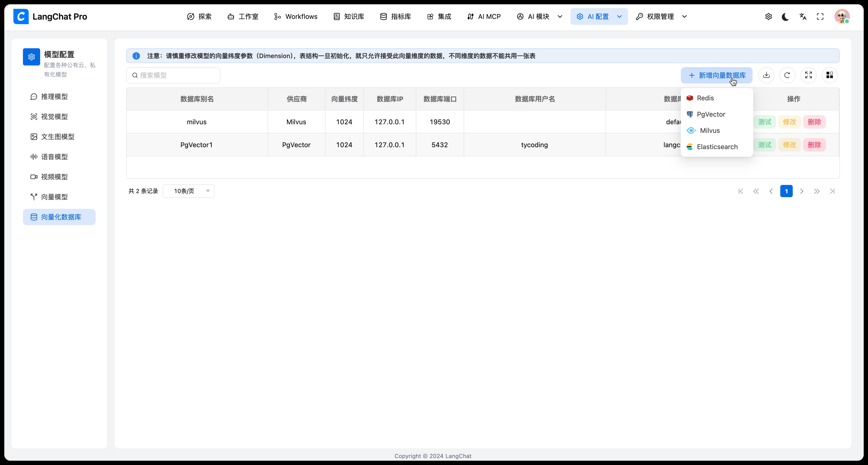Click 修改 for the PgVector1 row
Image resolution: width=868 pixels, height=465 pixels.
coord(789,145)
